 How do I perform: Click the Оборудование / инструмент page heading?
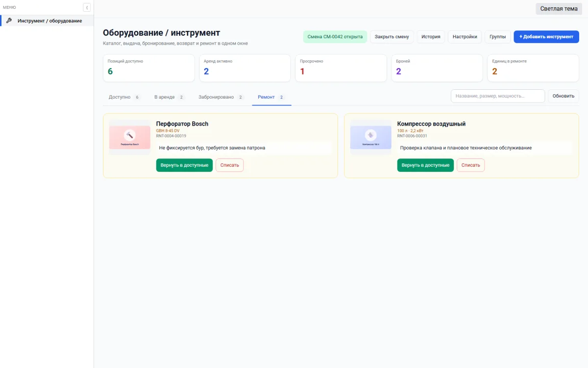pyautogui.click(x=162, y=33)
